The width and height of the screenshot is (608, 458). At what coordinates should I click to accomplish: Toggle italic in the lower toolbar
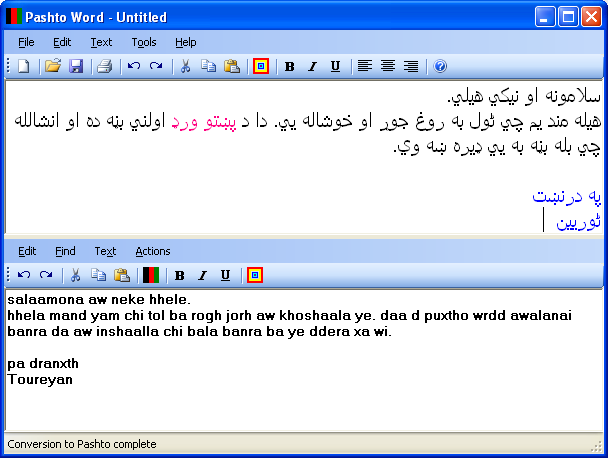click(202, 276)
